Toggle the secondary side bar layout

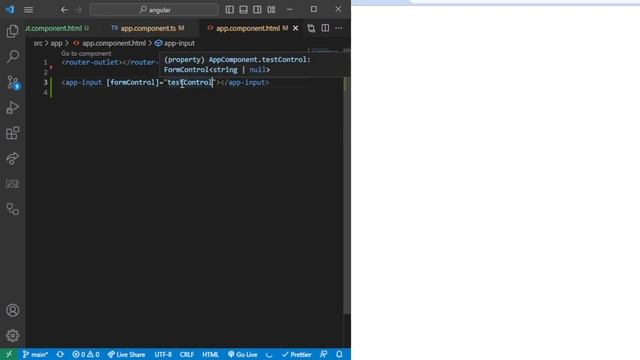coord(257,9)
